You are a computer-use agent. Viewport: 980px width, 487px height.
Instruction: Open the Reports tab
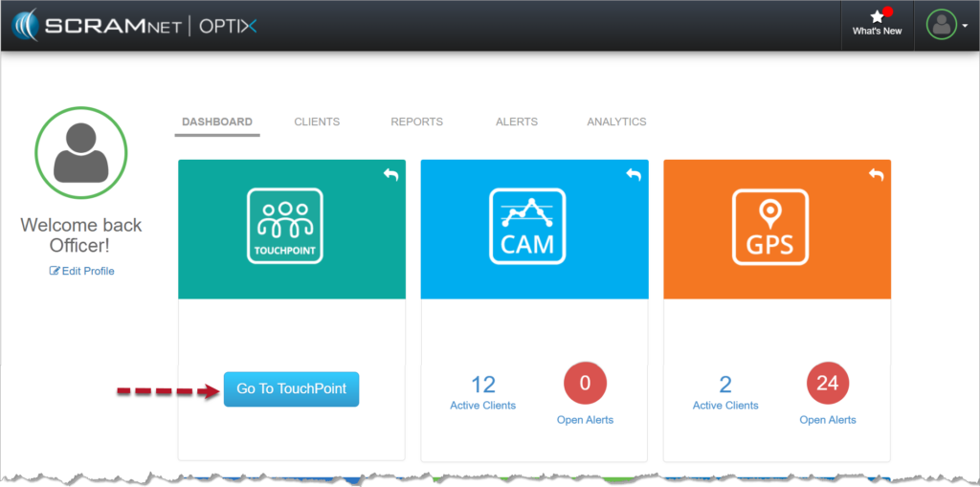point(416,122)
